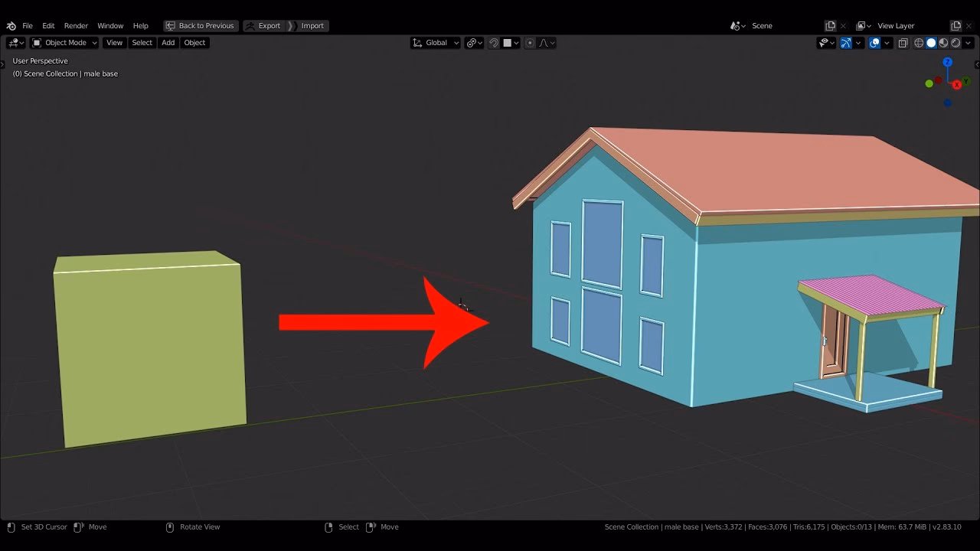Click the Back to Previous button
980x551 pixels.
pyautogui.click(x=201, y=26)
